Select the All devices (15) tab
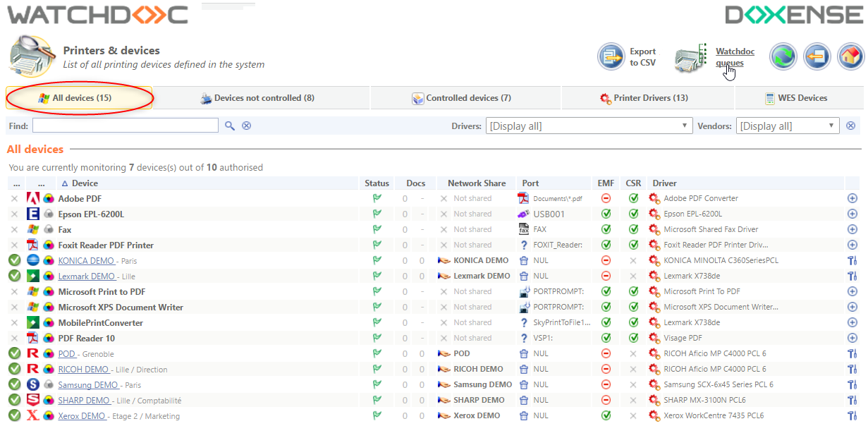This screenshot has width=868, height=438. coord(79,98)
